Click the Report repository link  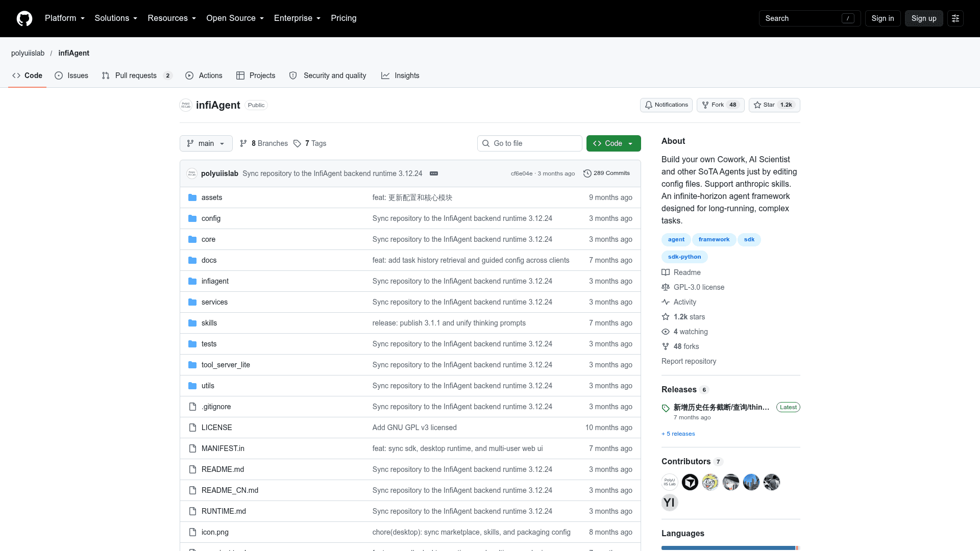coord(689,361)
